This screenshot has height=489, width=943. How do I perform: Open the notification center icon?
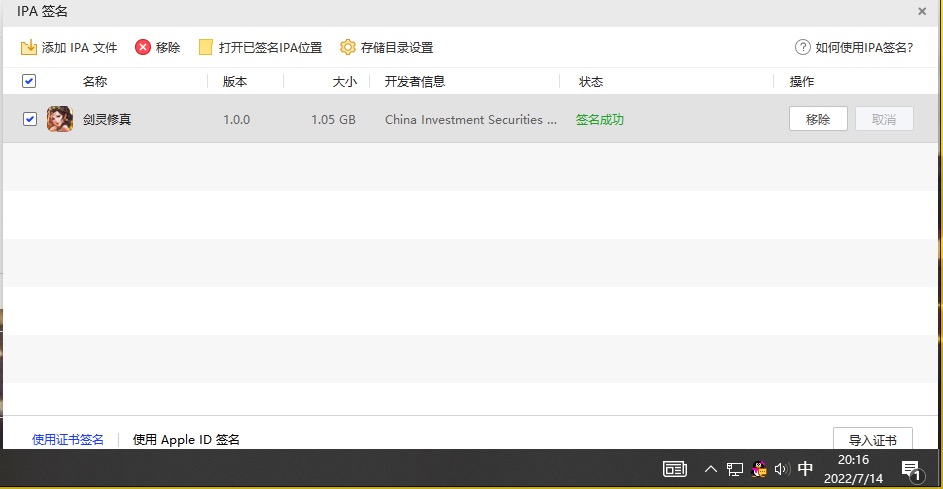click(x=911, y=469)
